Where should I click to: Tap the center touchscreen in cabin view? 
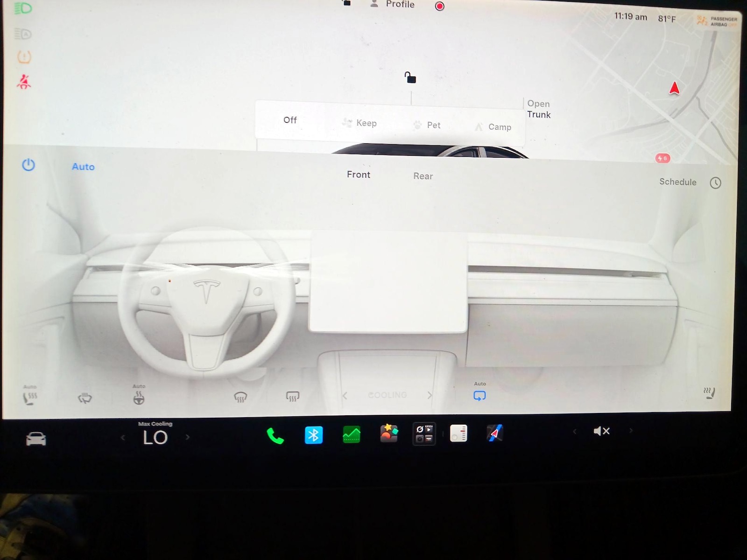(388, 281)
